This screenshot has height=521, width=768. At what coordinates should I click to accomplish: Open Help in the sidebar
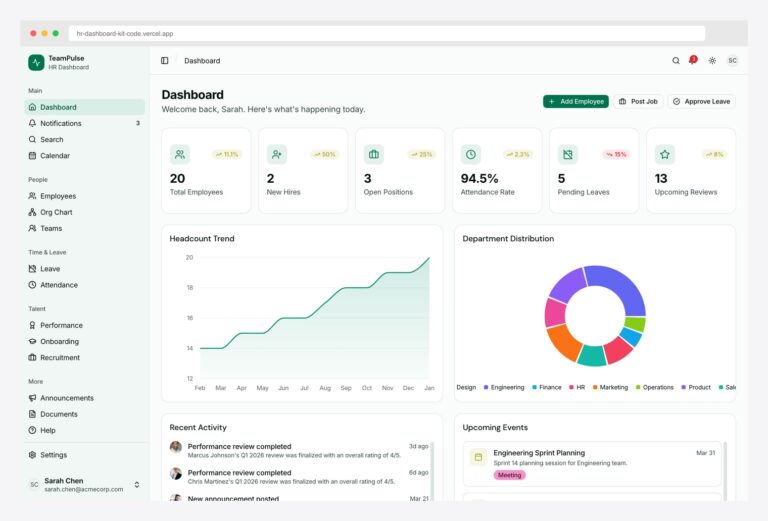tap(84, 430)
